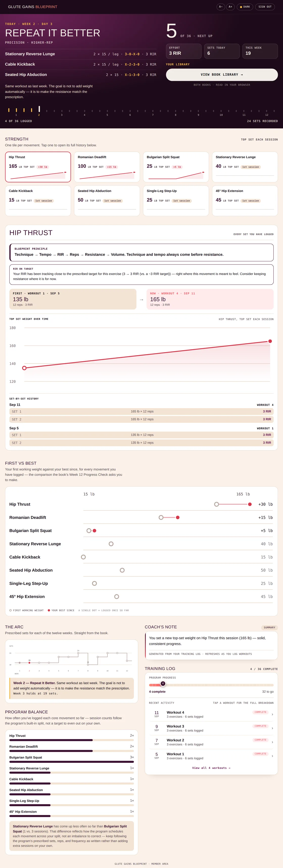283x868 pixels.
Task: Expand Workout 3 chevron in recent activity
Action: [x=272, y=728]
